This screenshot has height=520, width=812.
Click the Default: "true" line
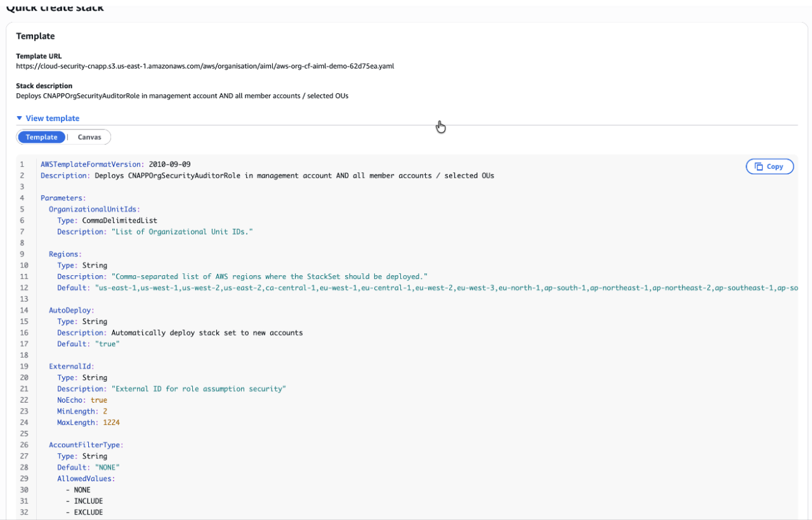88,344
